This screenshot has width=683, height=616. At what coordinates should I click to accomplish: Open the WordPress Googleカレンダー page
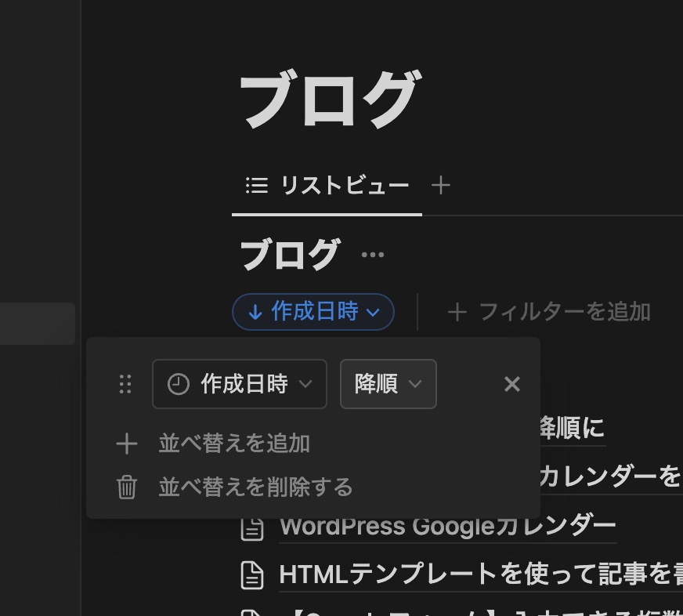(446, 526)
